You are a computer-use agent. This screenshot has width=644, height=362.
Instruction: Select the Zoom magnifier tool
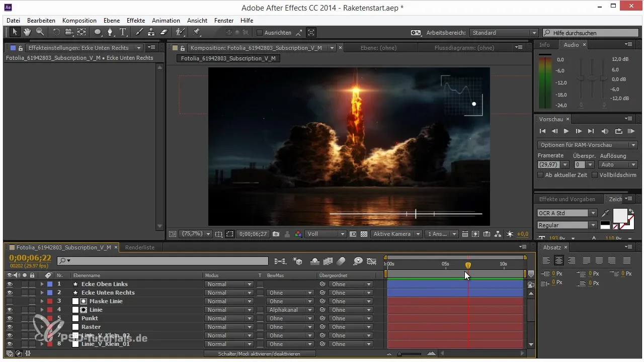39,32
